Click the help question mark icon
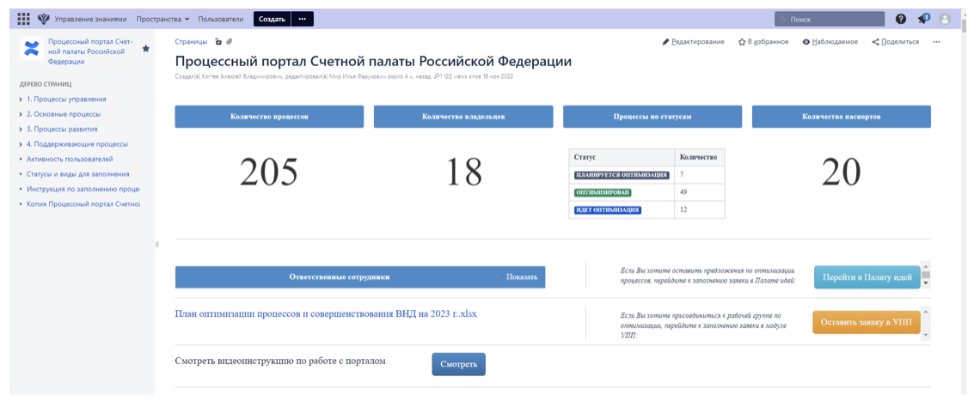The height and width of the screenshot is (407, 980). point(901,19)
